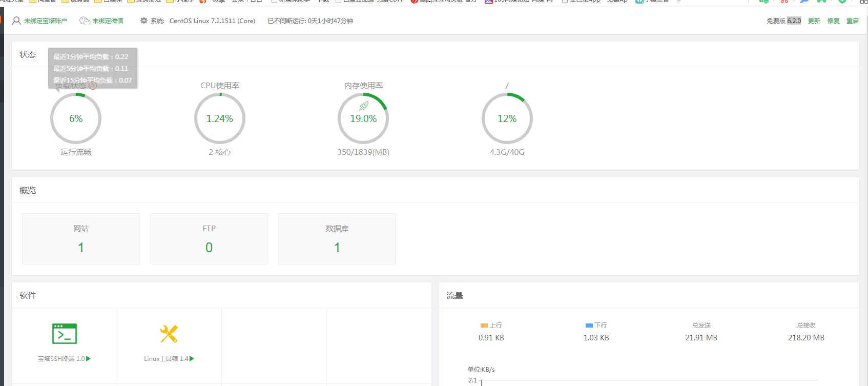
Task: Click the 修复 link
Action: (x=833, y=21)
